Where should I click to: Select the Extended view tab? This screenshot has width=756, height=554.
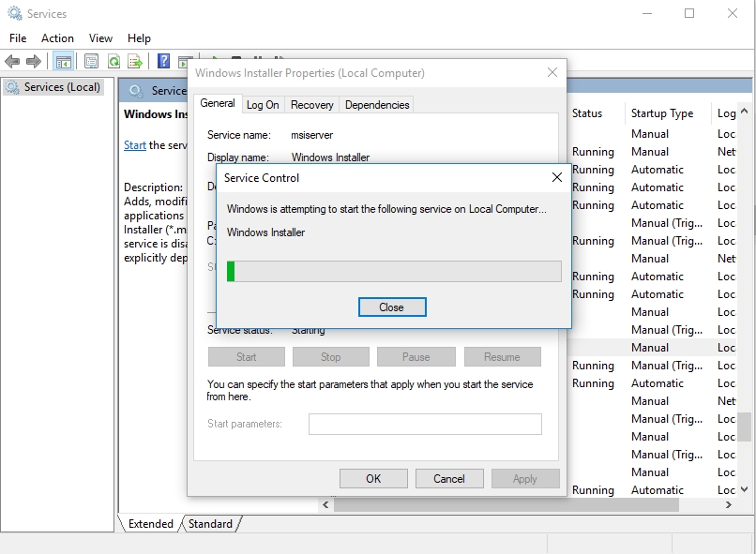(x=150, y=524)
